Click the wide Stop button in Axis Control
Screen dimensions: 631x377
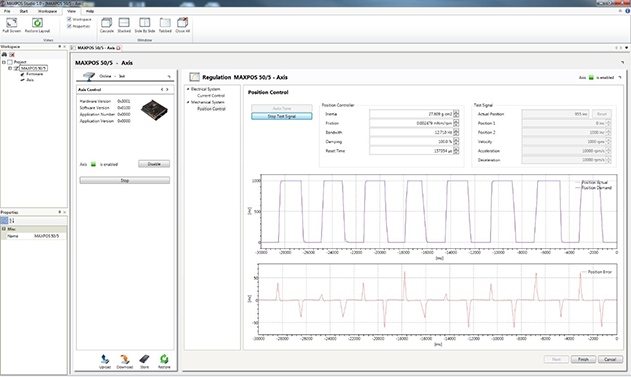(x=125, y=180)
